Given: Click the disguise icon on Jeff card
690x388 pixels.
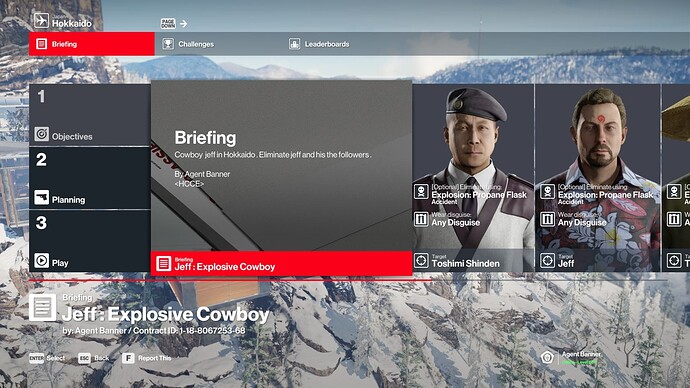Looking at the screenshot, I should [547, 219].
